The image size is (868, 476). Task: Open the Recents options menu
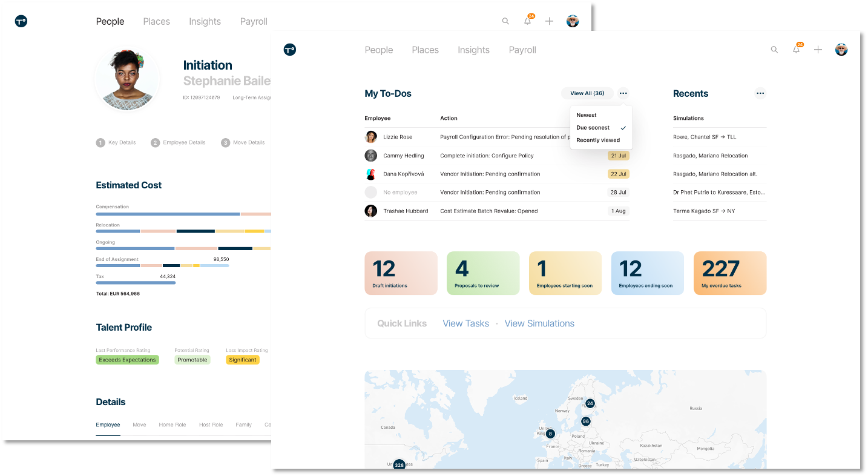coord(760,93)
